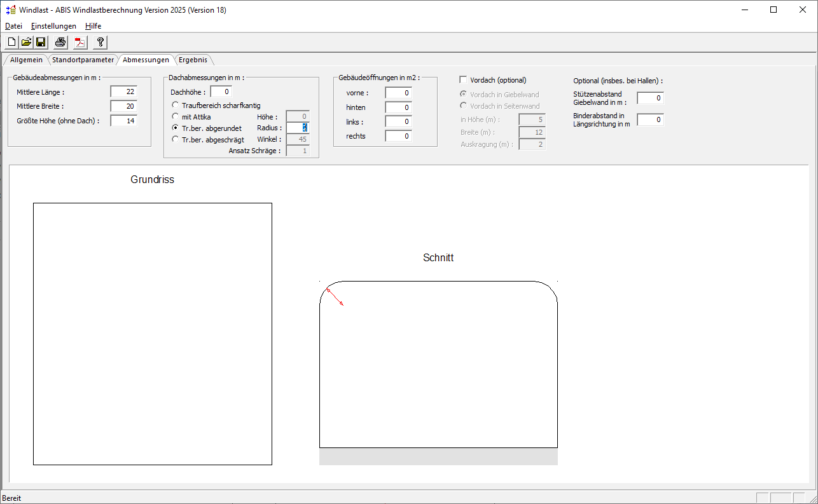Open the Einstellungen menu
818x504 pixels.
(53, 26)
